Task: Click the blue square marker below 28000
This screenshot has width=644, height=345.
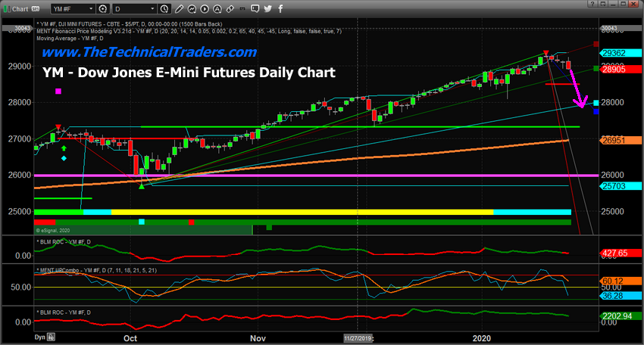Action: click(596, 111)
